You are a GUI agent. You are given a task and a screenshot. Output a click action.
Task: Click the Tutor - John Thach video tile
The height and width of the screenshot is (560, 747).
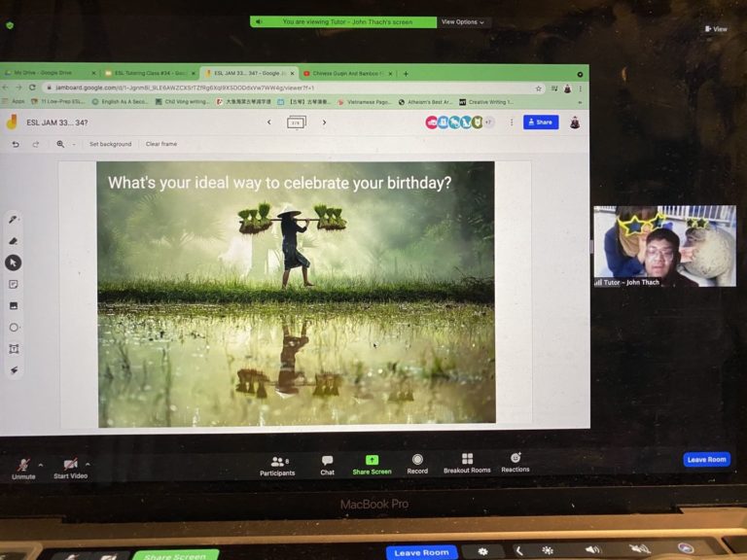[x=664, y=246]
